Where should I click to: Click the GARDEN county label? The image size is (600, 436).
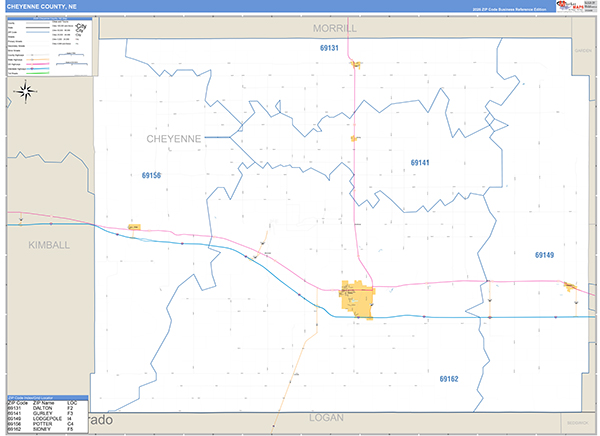[x=583, y=51]
